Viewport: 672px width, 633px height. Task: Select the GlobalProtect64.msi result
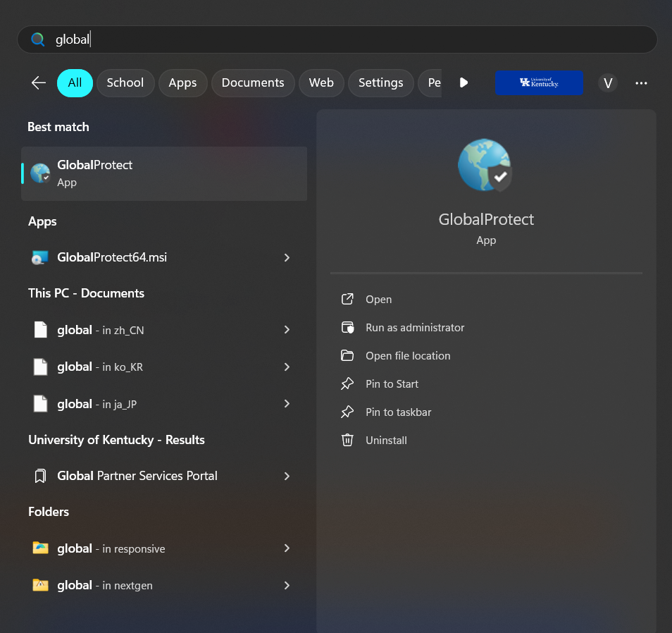pyautogui.click(x=164, y=257)
